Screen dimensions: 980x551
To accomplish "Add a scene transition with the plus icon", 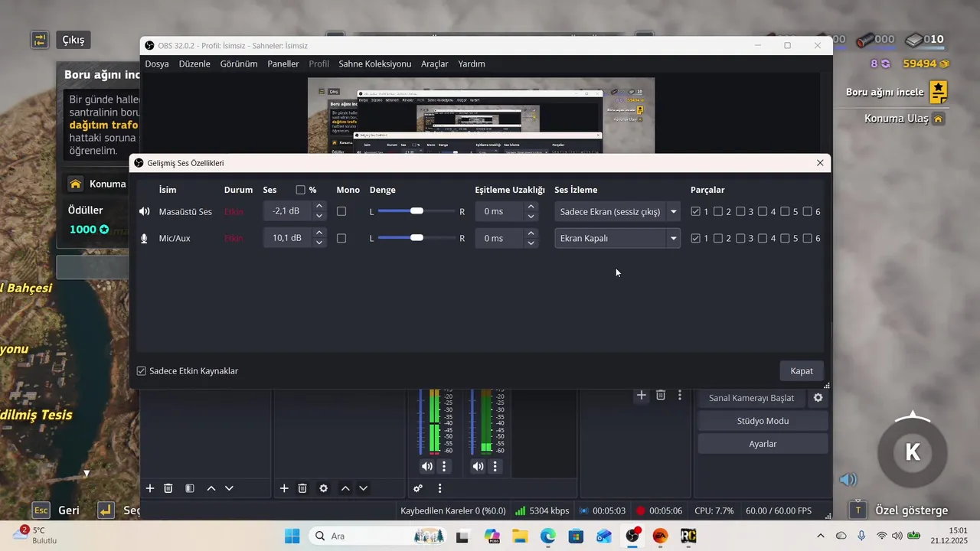I will (x=642, y=396).
